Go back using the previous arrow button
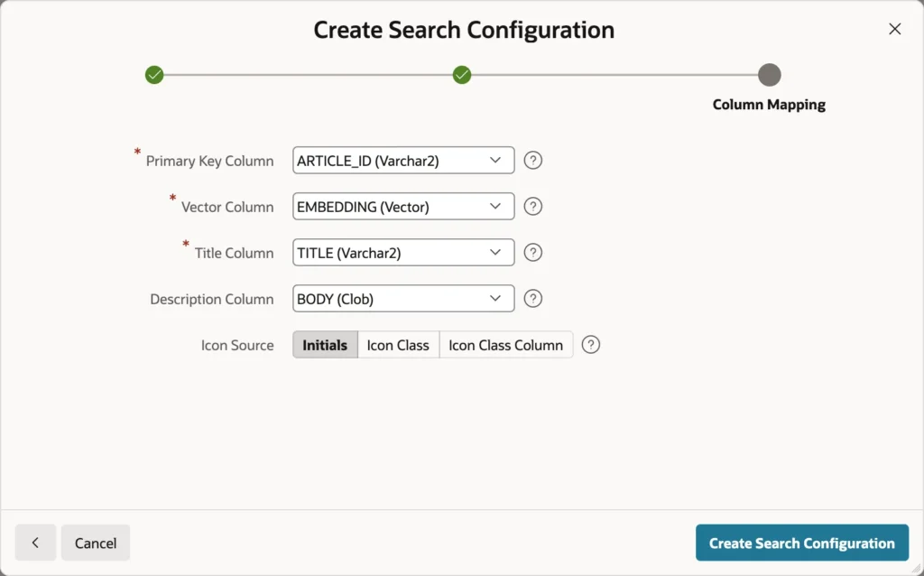Viewport: 924px width, 576px height. (35, 543)
